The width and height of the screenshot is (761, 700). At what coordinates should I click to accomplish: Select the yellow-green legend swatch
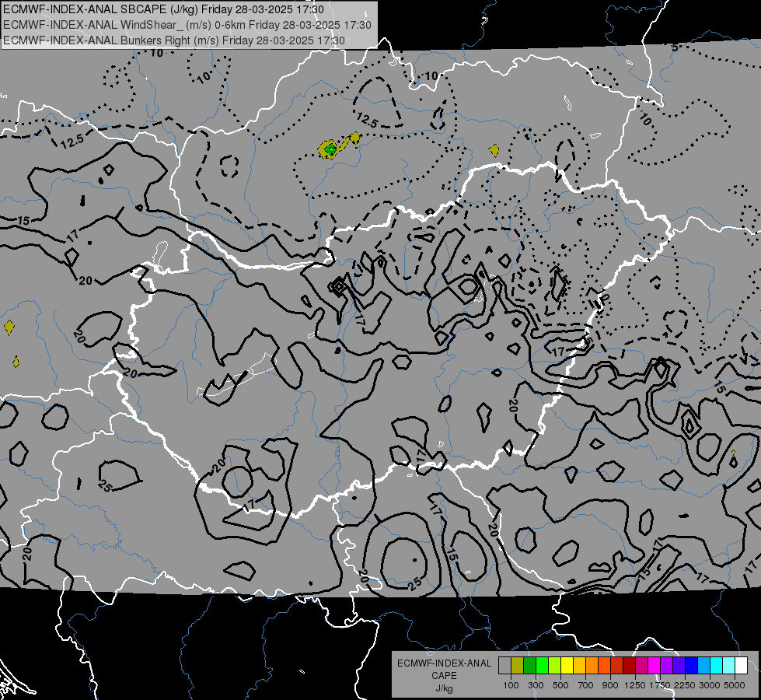click(x=554, y=666)
